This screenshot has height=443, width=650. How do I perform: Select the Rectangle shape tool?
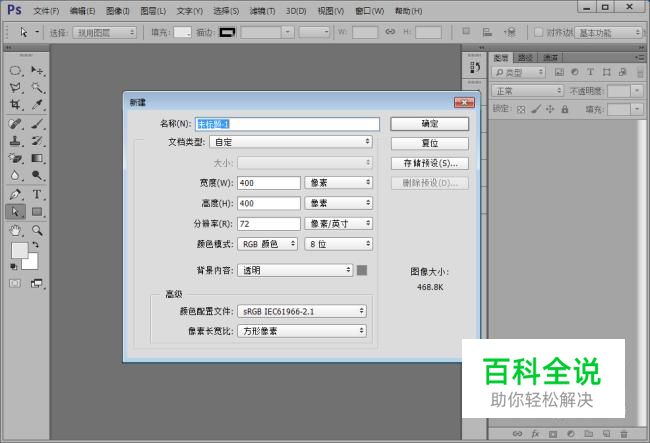click(x=37, y=212)
